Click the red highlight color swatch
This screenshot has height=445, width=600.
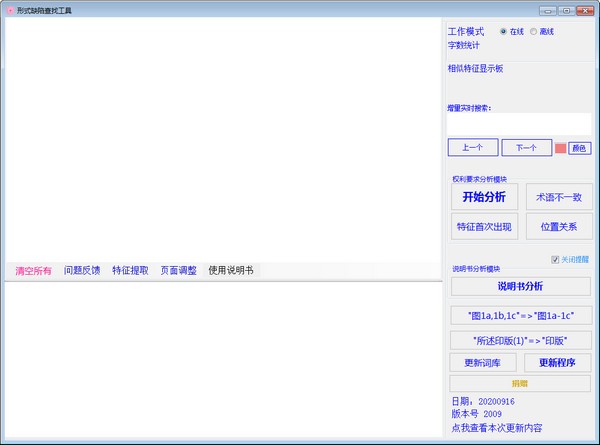[x=560, y=148]
